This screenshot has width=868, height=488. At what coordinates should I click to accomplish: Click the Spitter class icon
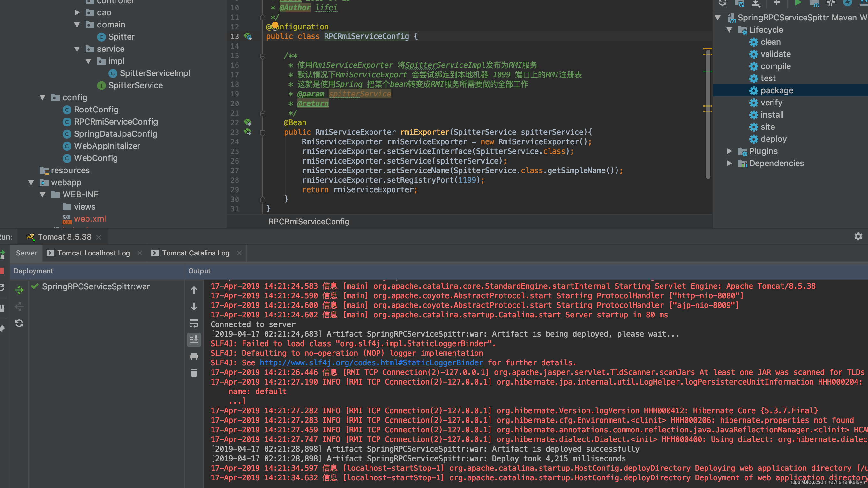(x=101, y=37)
